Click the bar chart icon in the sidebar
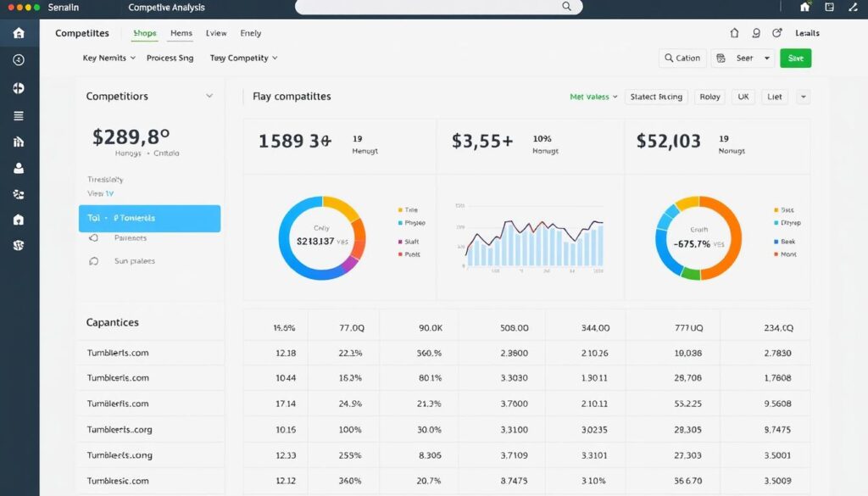Viewport: 868px width, 496px height. [19, 142]
